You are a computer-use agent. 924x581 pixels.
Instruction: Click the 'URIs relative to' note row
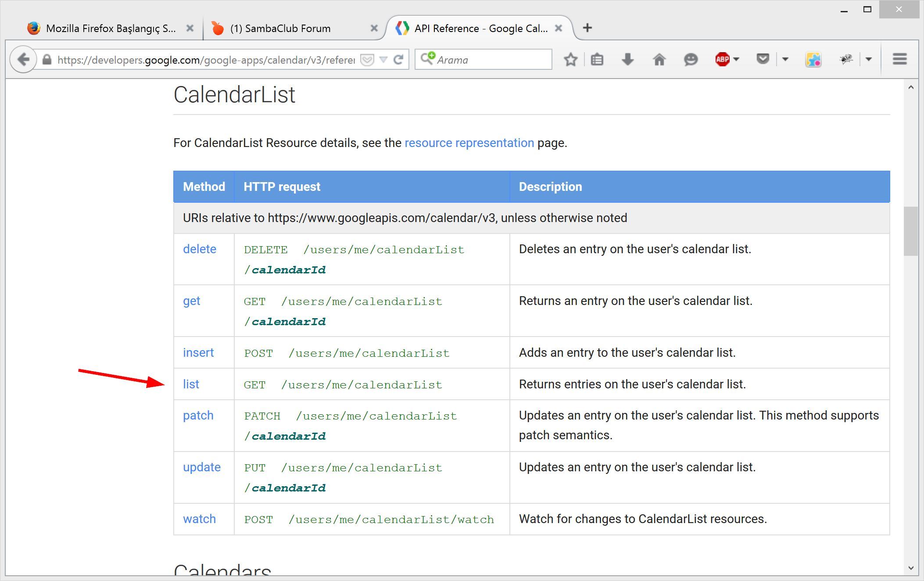point(531,218)
